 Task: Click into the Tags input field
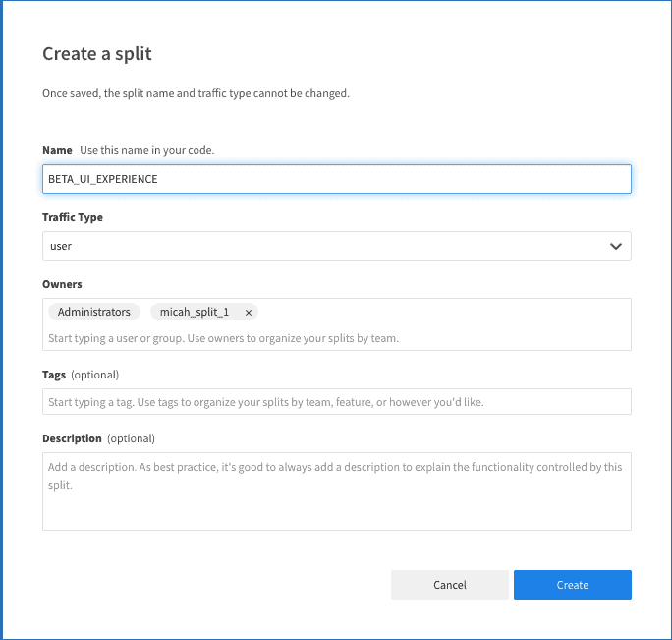(336, 402)
